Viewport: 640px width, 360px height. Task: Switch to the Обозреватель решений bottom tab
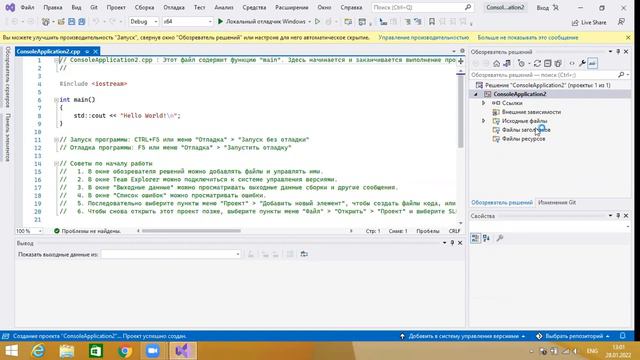coord(502,202)
